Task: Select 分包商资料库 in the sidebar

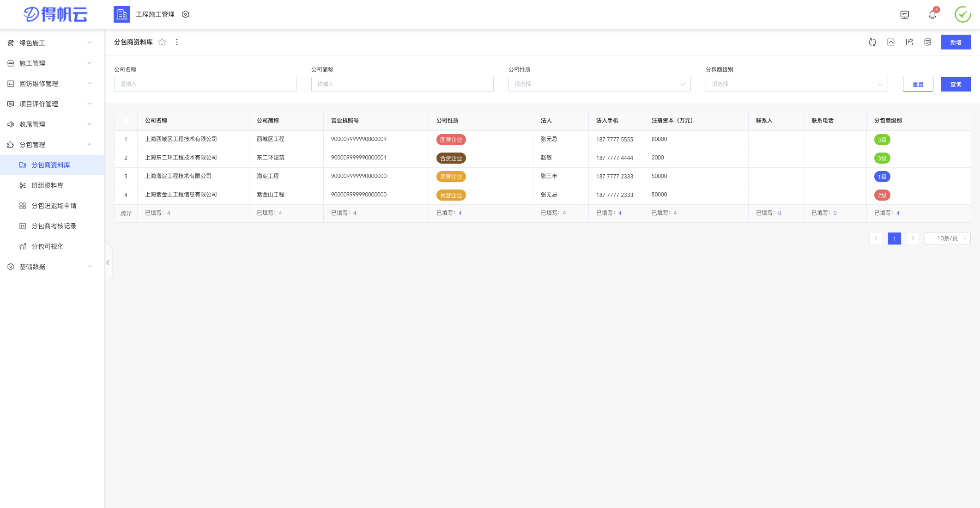Action: coord(52,165)
